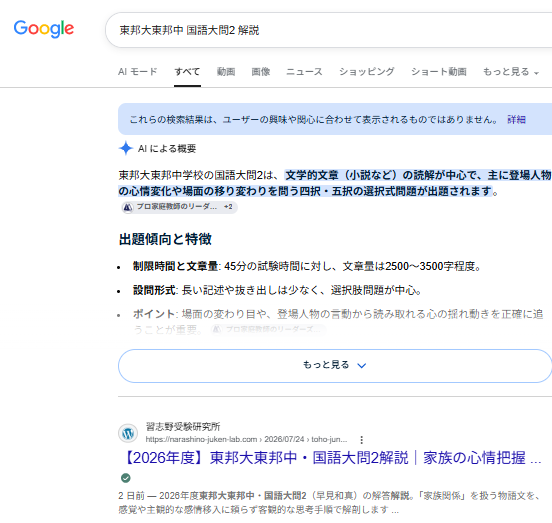Click the green verified checkmark badge

(126, 478)
